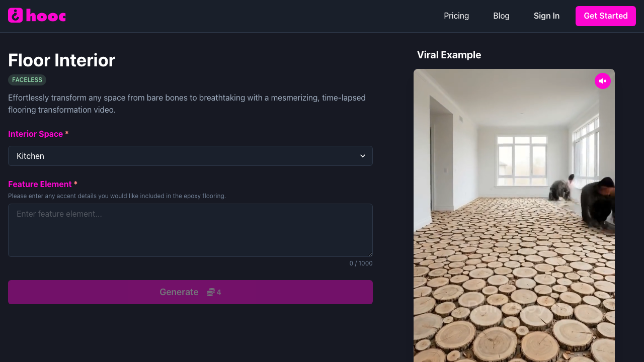Screen dimensions: 644x362
Task: Click the coin credits icon on Generate
Action: [211, 292]
